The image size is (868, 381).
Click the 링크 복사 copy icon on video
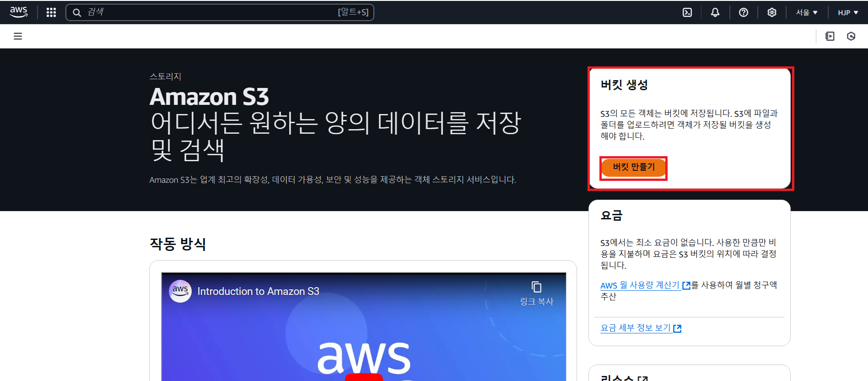(537, 287)
